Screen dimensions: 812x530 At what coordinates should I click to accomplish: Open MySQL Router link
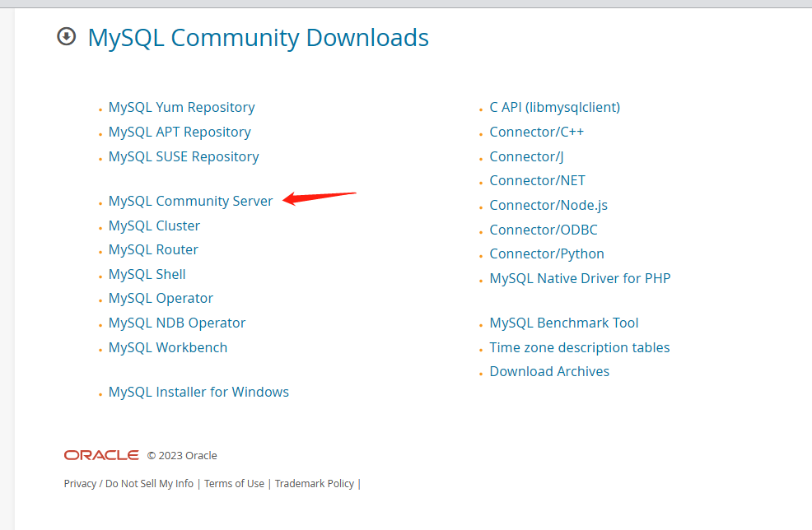153,249
